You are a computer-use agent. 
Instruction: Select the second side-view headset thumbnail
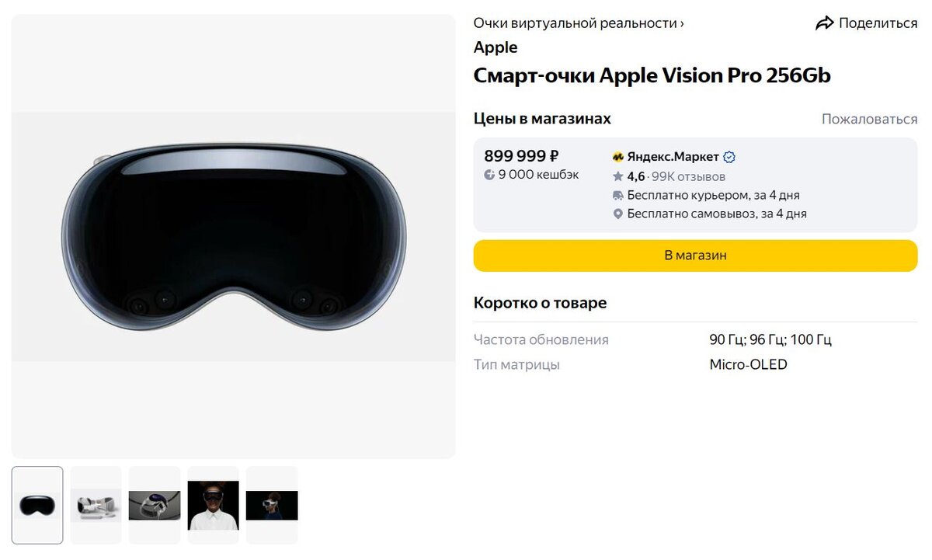(x=96, y=505)
